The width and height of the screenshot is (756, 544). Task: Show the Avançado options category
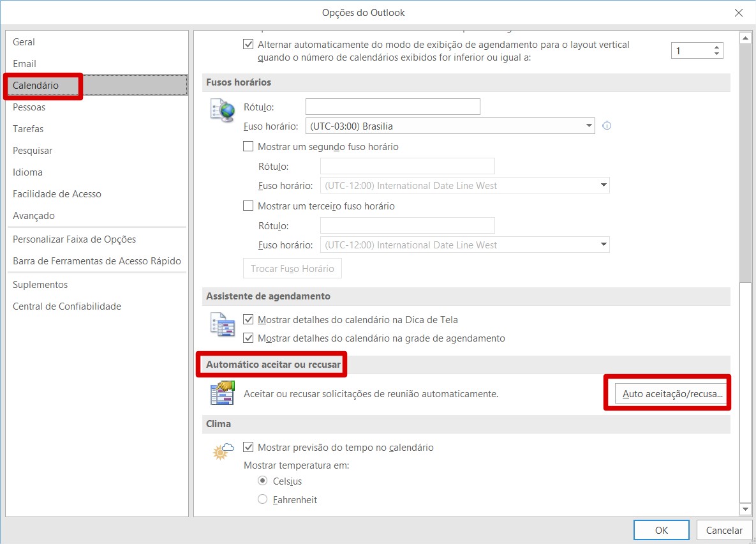(96, 216)
